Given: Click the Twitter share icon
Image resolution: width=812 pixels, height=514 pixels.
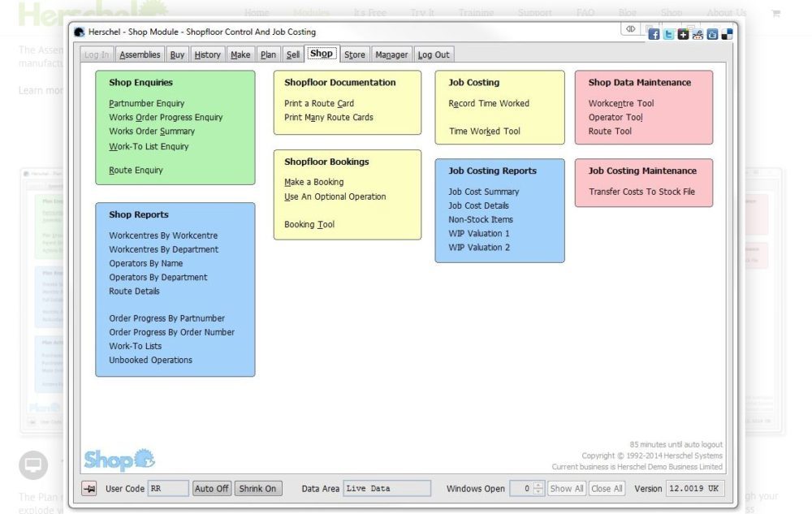Looking at the screenshot, I should click(x=668, y=34).
